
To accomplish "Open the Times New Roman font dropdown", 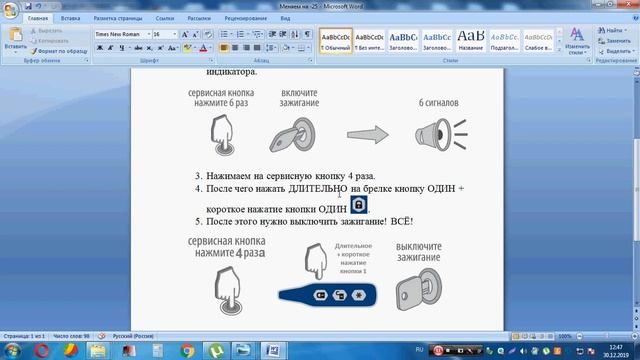I will pos(149,34).
